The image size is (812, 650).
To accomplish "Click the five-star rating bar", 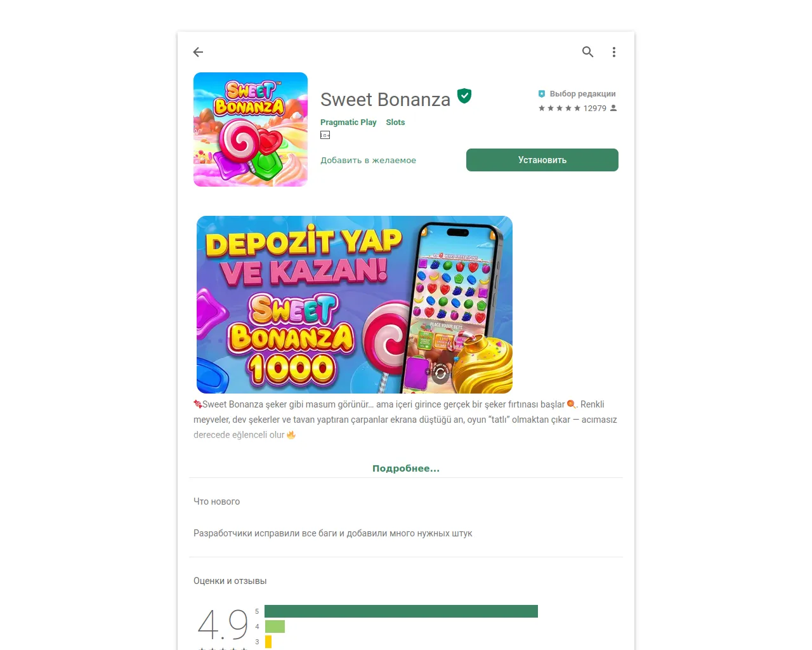I will pos(401,611).
